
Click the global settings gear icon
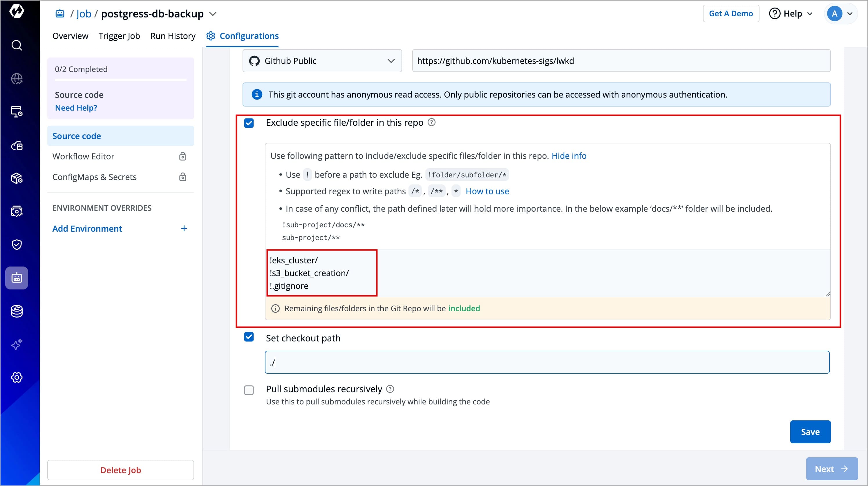[17, 377]
